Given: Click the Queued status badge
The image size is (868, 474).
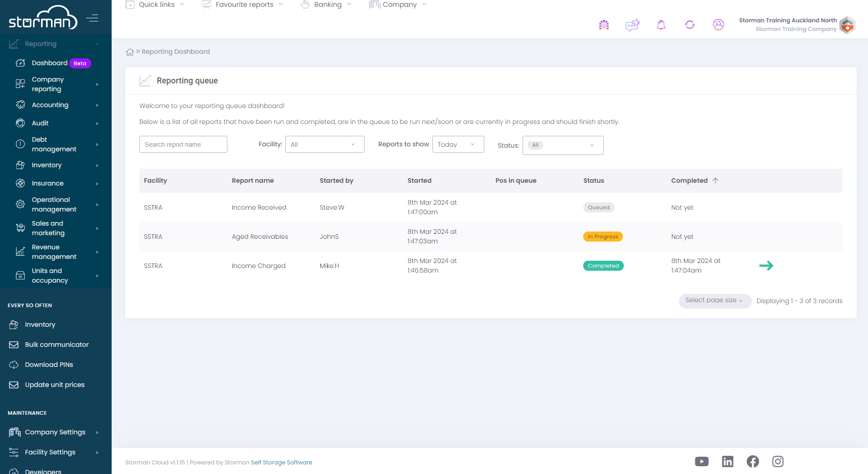Looking at the screenshot, I should [599, 207].
